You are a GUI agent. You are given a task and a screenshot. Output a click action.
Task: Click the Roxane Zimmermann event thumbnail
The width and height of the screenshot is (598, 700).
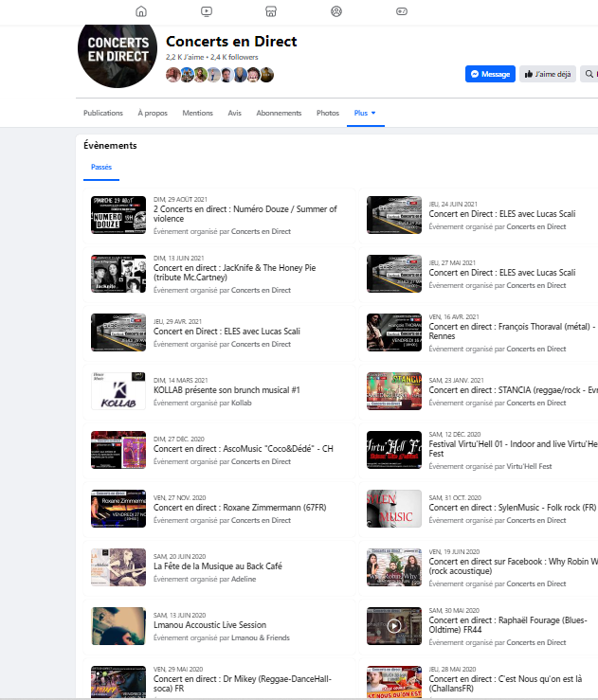pos(118,509)
